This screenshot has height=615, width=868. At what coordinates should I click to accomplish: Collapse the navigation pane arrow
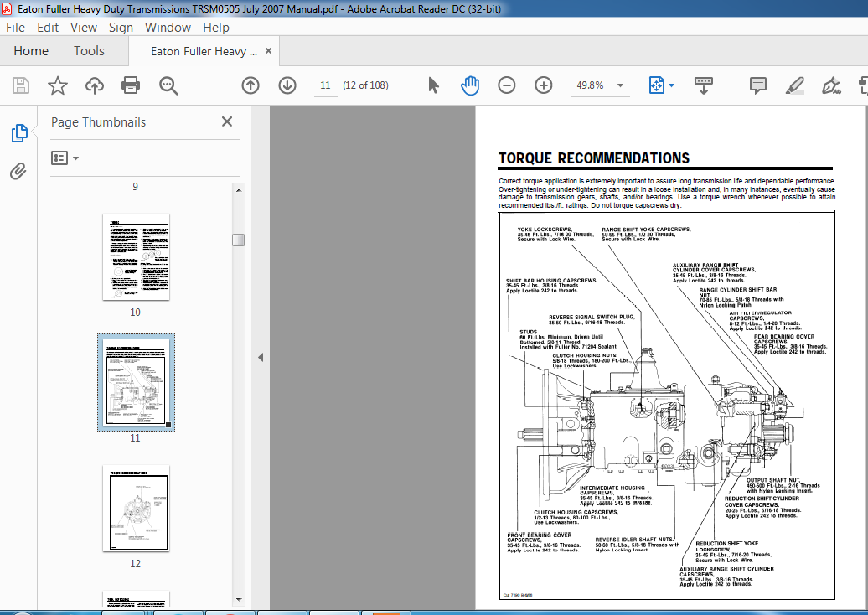pyautogui.click(x=261, y=358)
